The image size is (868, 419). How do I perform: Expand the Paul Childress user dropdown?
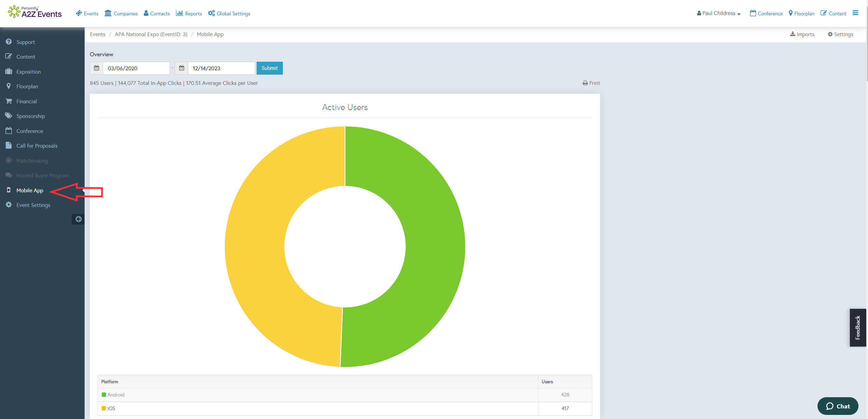tap(719, 13)
